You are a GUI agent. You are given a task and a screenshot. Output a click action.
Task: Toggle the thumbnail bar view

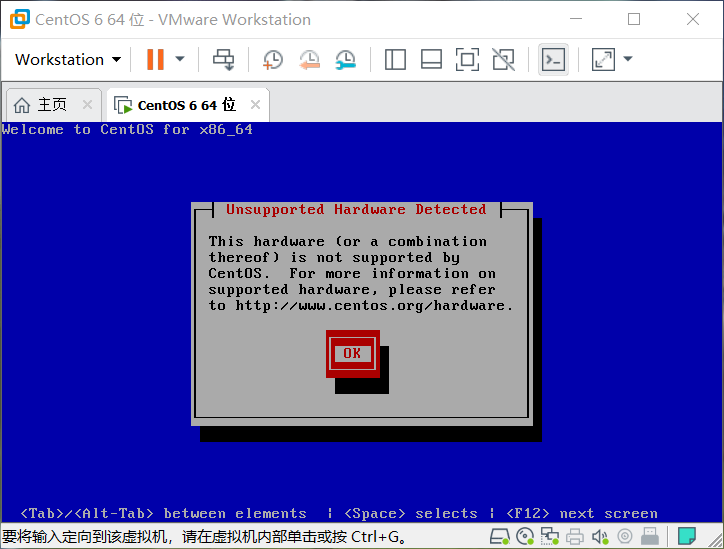tap(431, 60)
